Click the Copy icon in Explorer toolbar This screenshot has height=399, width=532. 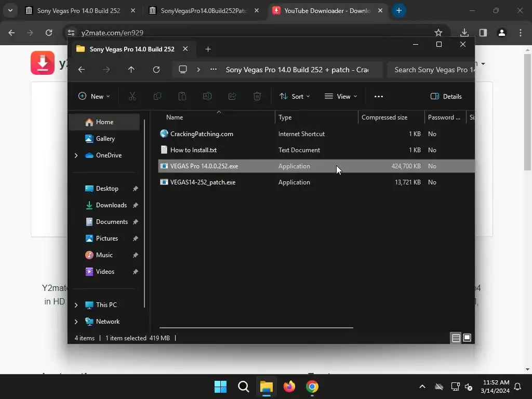[x=157, y=96]
